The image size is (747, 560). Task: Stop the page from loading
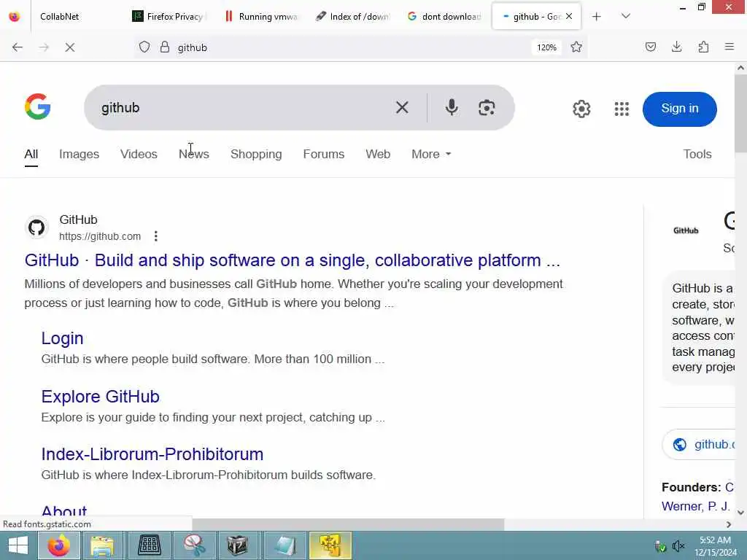coord(70,47)
